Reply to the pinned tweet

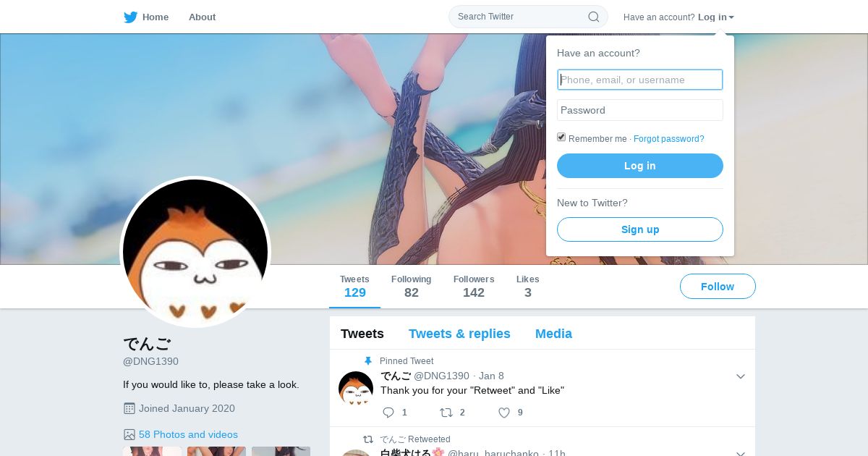pyautogui.click(x=388, y=413)
